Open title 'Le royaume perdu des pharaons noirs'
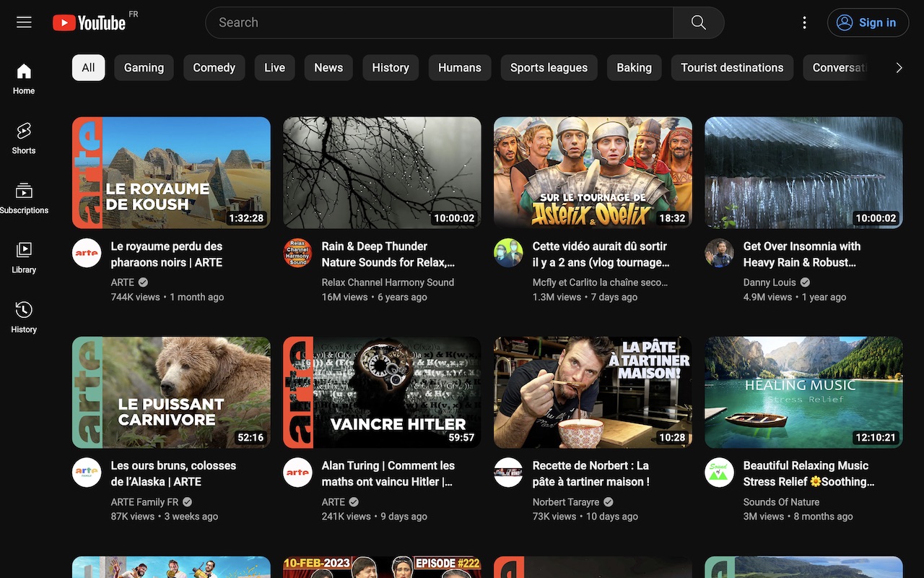924x578 pixels. point(167,254)
